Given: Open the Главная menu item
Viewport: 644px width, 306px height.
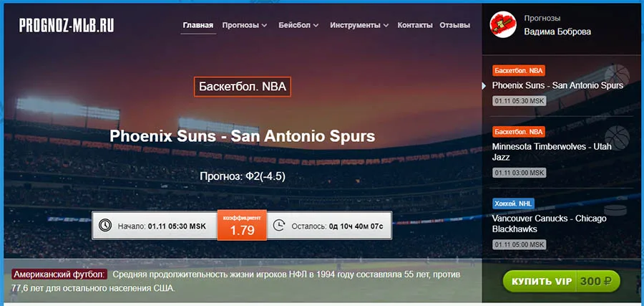Looking at the screenshot, I should 198,25.
